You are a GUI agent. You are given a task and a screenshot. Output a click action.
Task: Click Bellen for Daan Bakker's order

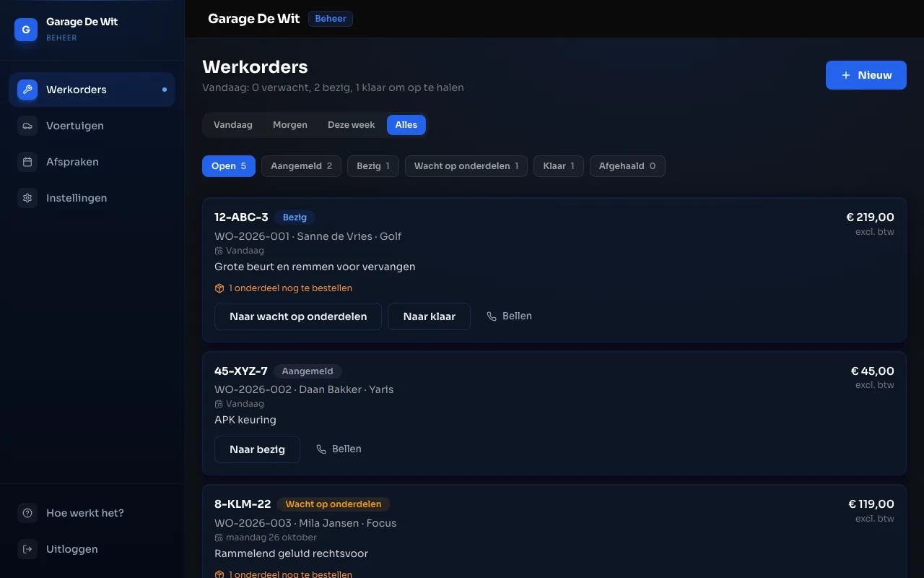point(339,449)
